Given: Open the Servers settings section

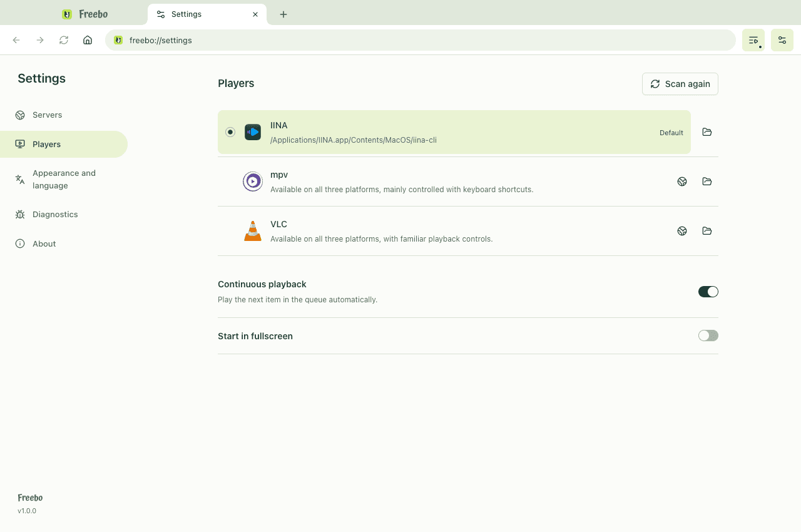Looking at the screenshot, I should (x=64, y=115).
